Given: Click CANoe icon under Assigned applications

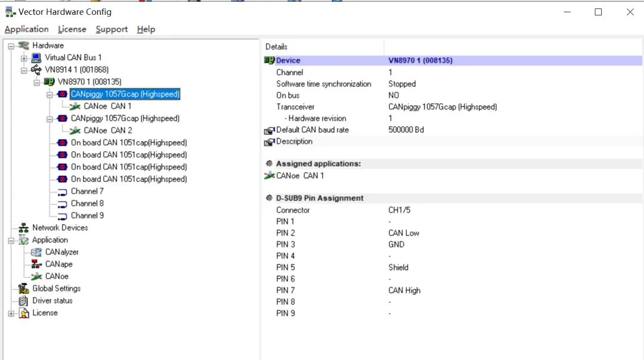Looking at the screenshot, I should click(x=269, y=176).
